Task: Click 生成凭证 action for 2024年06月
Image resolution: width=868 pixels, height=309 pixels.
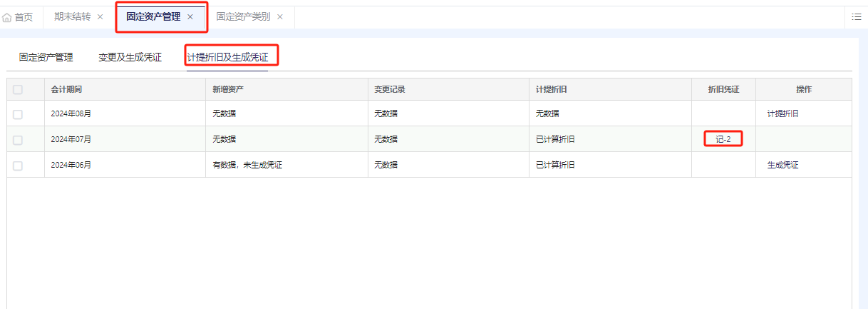Action: 782,165
